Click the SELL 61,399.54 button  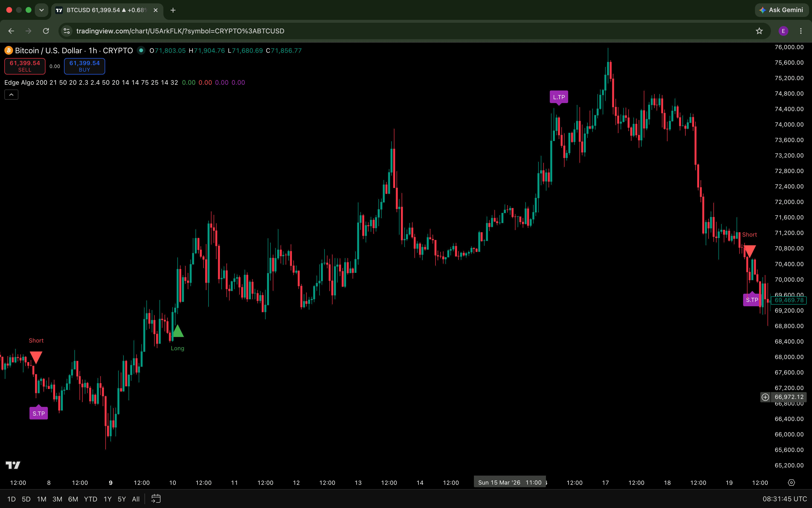click(25, 66)
